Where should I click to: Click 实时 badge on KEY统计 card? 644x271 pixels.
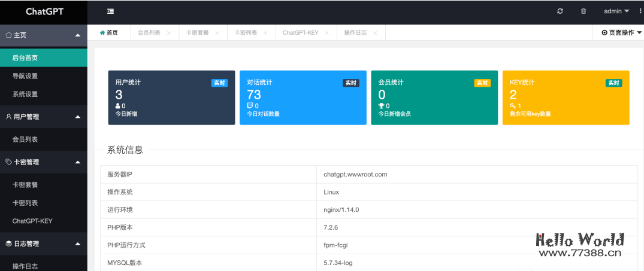[x=613, y=83]
